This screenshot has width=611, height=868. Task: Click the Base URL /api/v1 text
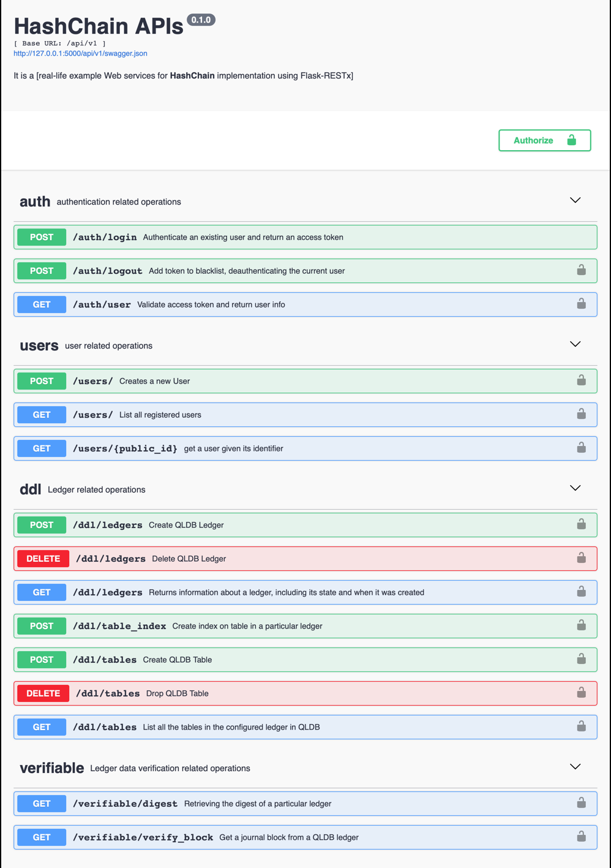[x=60, y=43]
